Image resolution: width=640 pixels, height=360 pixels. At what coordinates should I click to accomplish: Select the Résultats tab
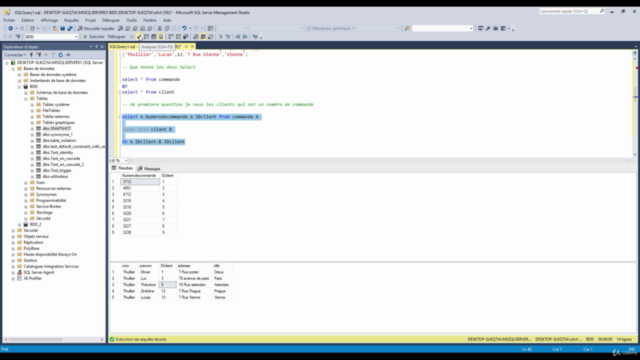[x=122, y=168]
